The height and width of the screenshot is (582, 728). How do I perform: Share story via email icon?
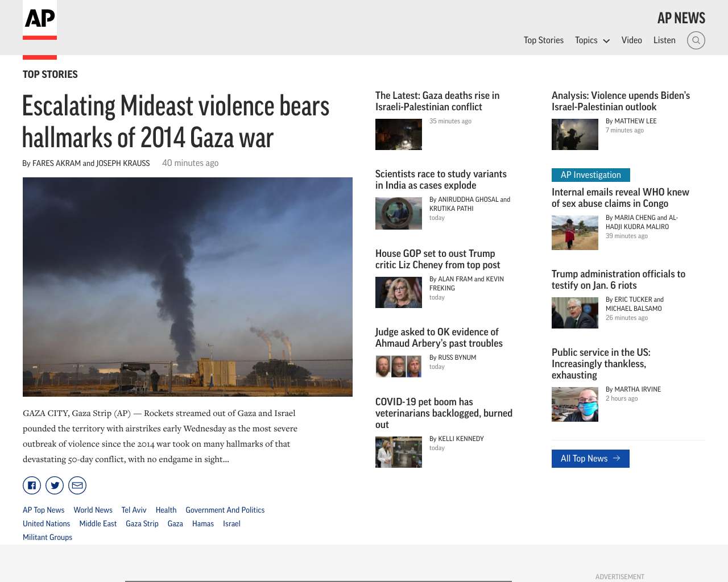click(77, 485)
